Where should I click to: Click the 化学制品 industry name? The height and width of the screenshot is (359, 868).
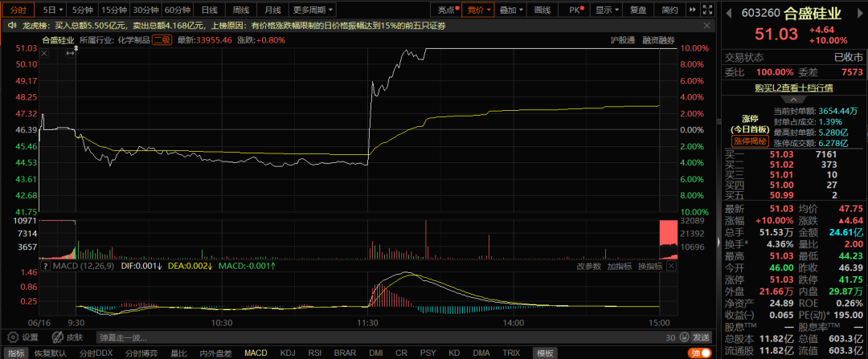133,40
